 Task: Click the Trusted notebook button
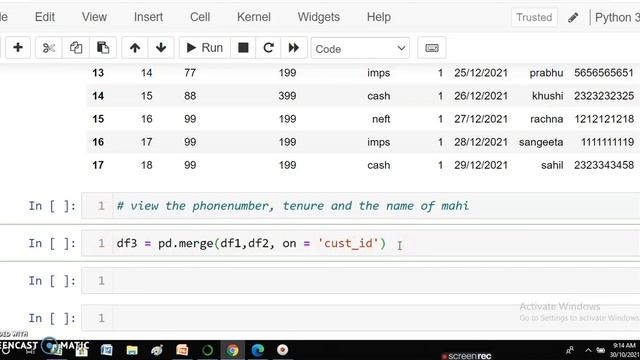(x=534, y=18)
